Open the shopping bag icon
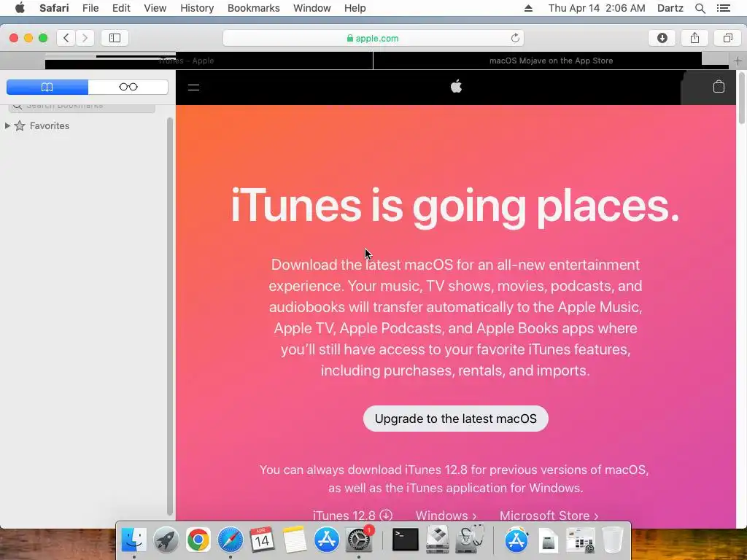 (719, 87)
